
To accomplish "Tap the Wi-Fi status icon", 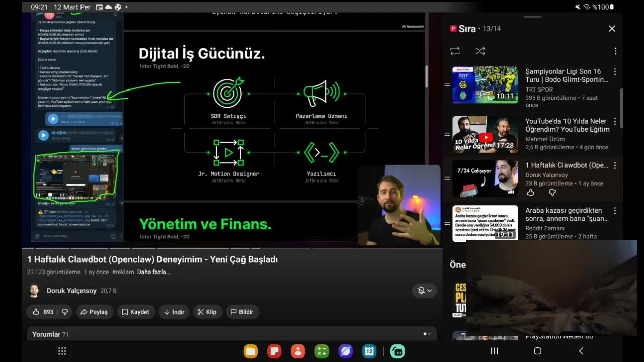I will point(586,7).
